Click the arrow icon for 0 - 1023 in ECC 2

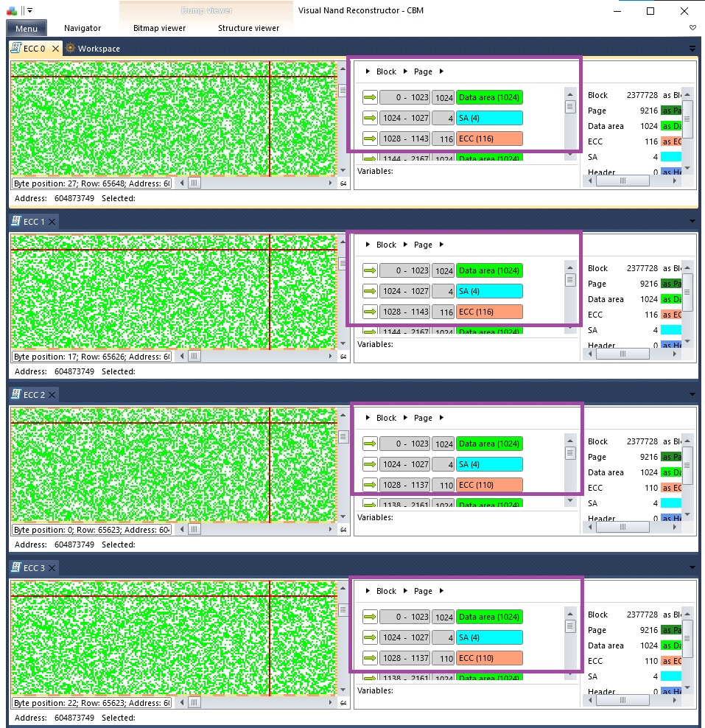370,444
